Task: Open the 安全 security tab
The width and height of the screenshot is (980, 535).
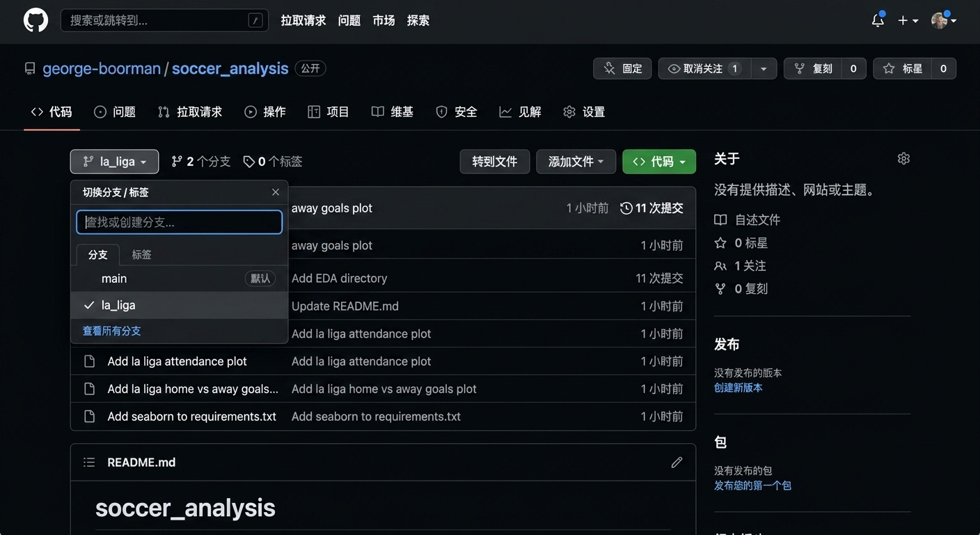Action: coord(457,111)
